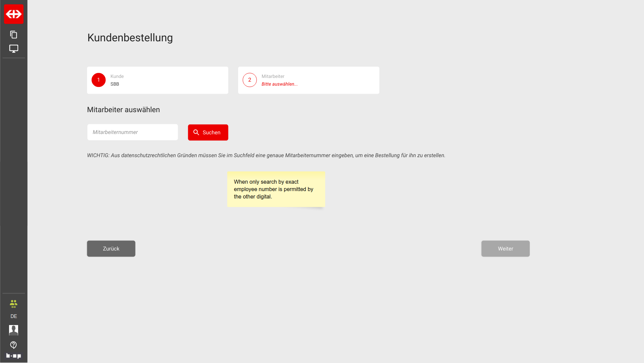Select step 1 Kunde SBB card

(x=158, y=80)
